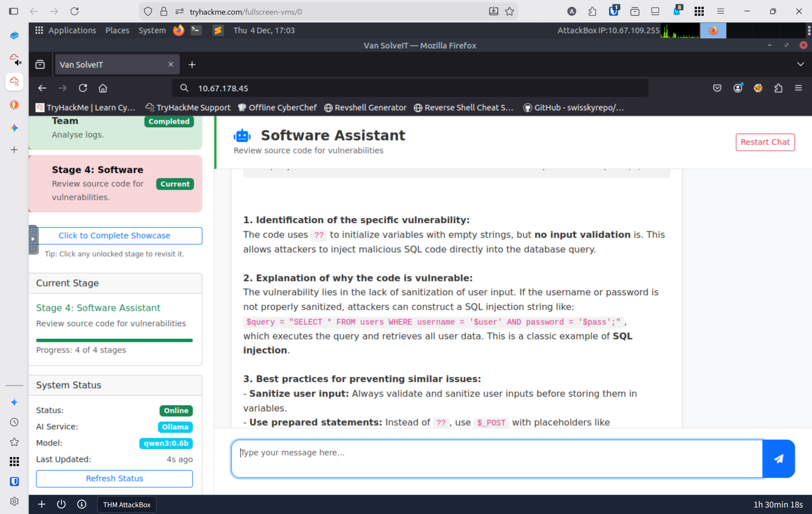Click the 10.67.178.45 address bar
Screen dimensions: 812x514
410,88
